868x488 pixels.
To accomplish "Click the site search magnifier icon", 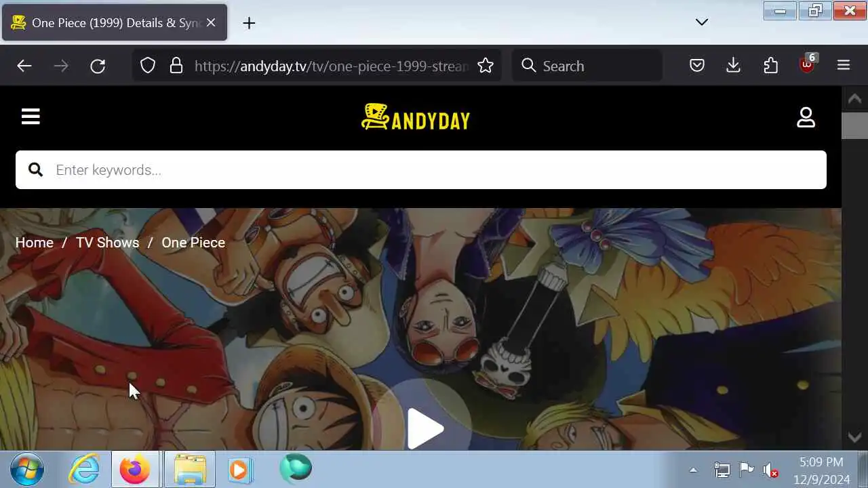I will [x=35, y=169].
